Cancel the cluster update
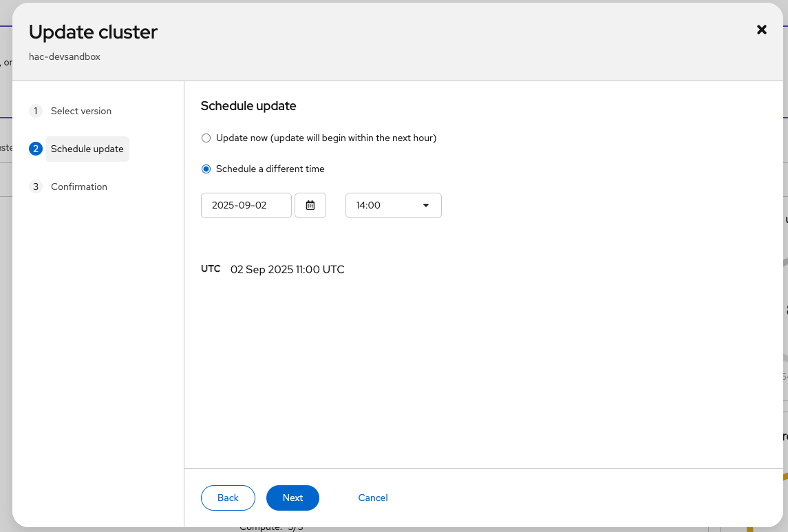Screen dimensions: 788x532 [373, 498]
